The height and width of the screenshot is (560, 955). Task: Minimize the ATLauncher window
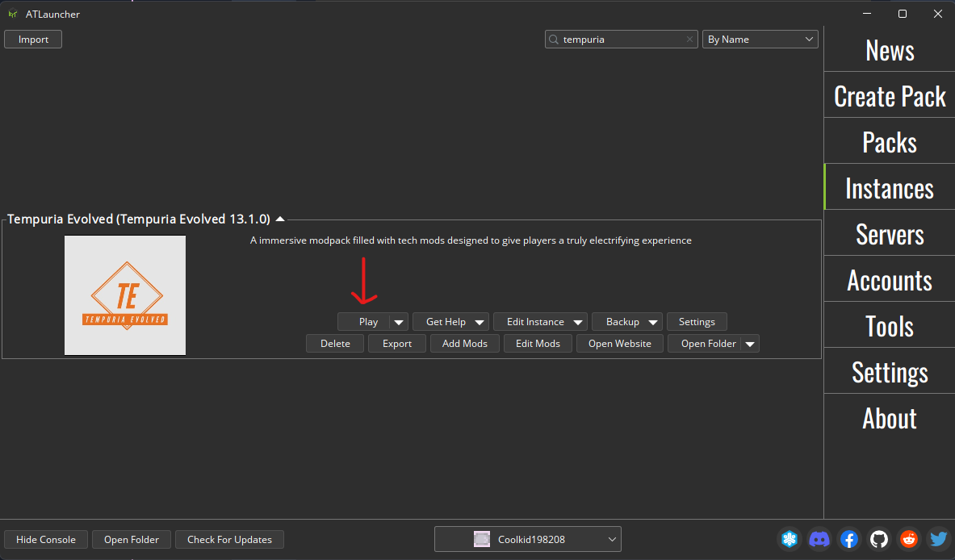tap(867, 14)
